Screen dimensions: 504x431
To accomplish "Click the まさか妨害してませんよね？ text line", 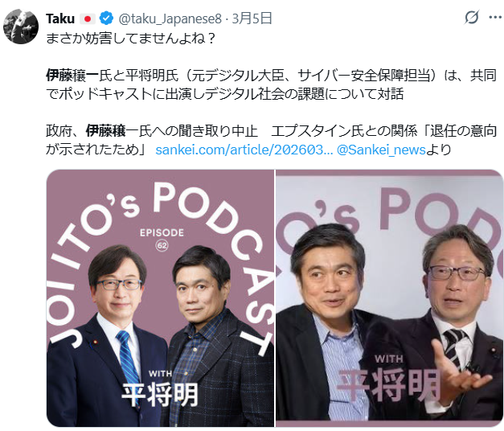I will point(130,39).
